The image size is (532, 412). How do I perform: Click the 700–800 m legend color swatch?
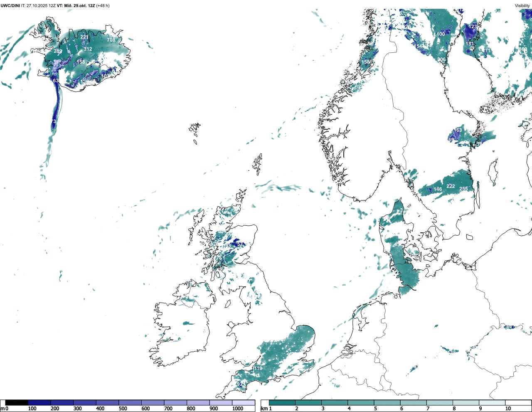pos(175,402)
